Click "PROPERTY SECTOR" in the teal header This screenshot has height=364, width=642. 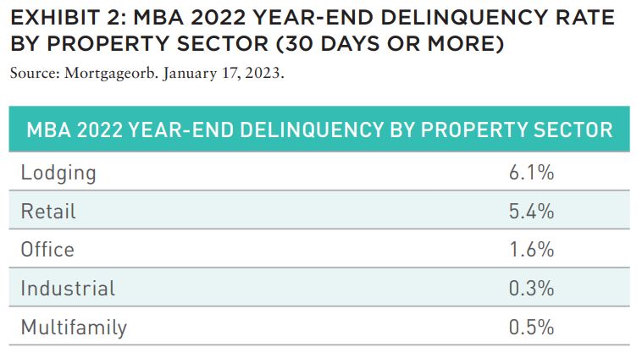(517, 130)
